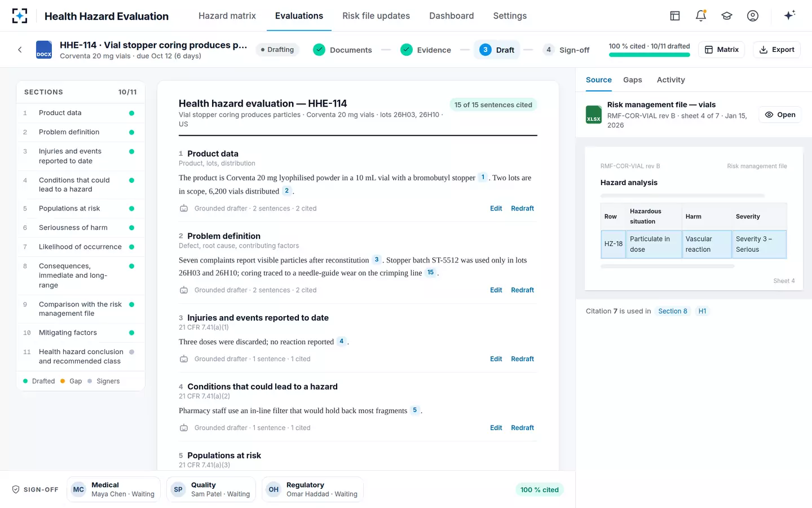Click citation marker 15
812x508 pixels.
430,273
